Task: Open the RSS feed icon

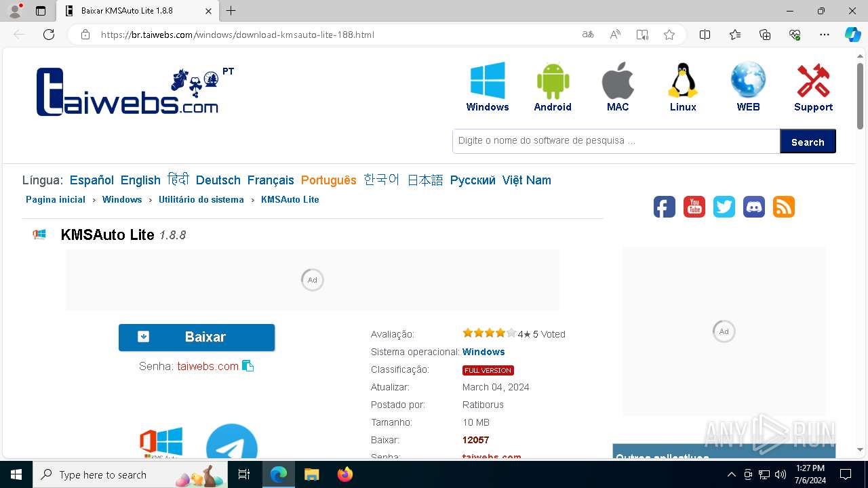Action: (784, 207)
